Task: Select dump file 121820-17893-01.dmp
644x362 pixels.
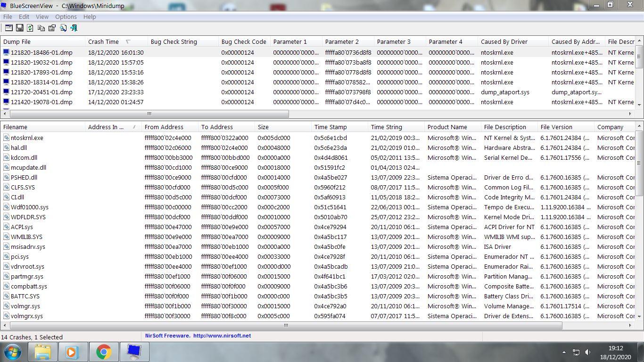Action: click(x=41, y=72)
